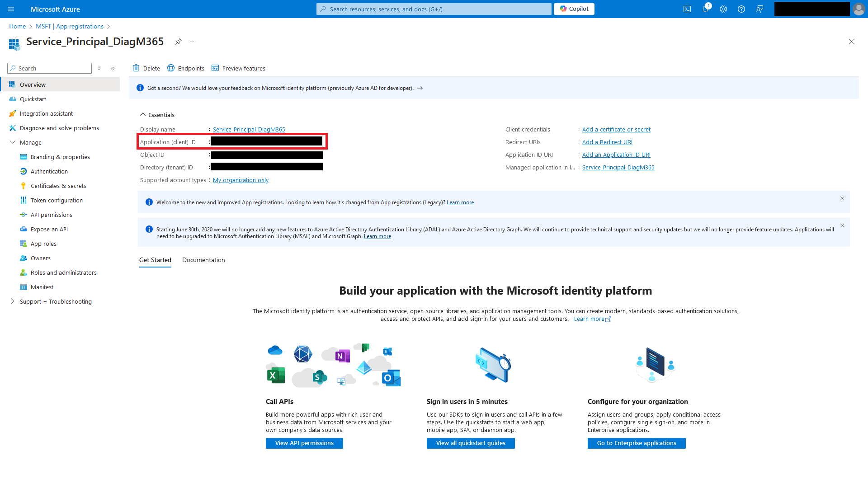Open the feedback icon in header
The height and width of the screenshot is (488, 868).
click(759, 9)
